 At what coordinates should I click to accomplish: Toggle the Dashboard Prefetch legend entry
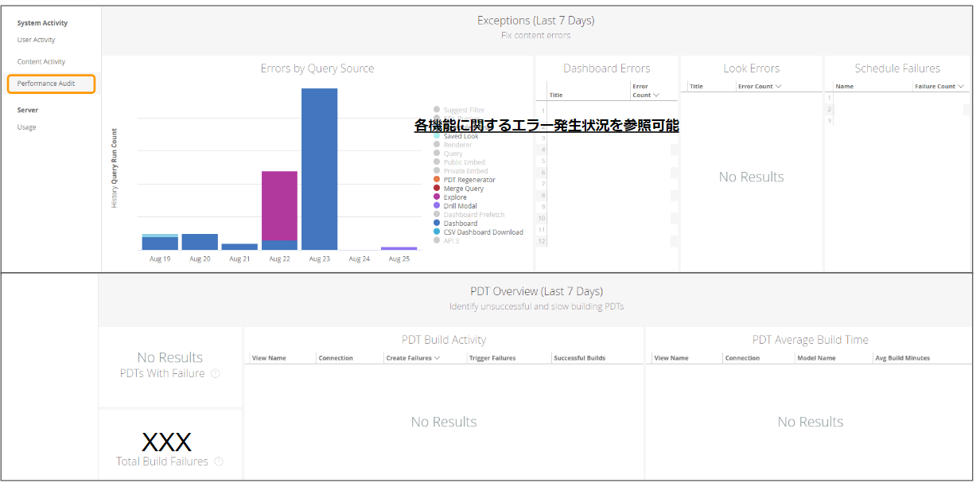[436, 214]
